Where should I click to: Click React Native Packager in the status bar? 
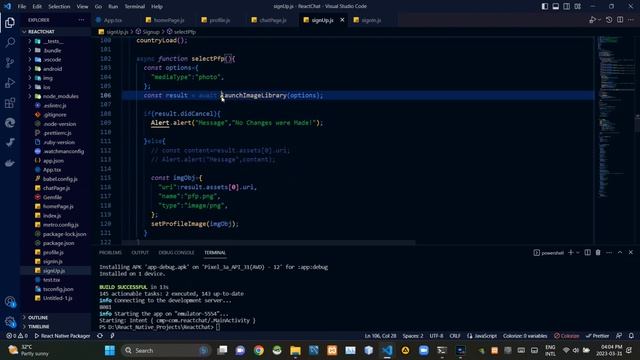[62, 336]
